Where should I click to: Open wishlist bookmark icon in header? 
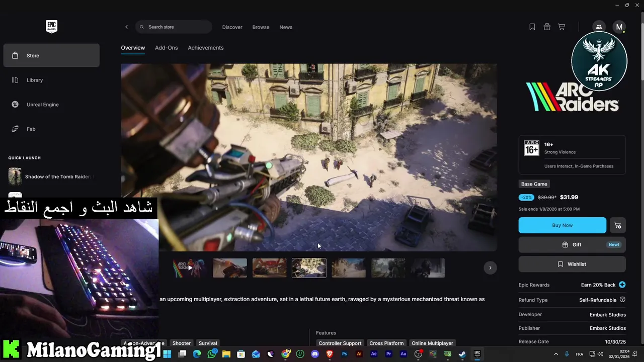tap(532, 27)
